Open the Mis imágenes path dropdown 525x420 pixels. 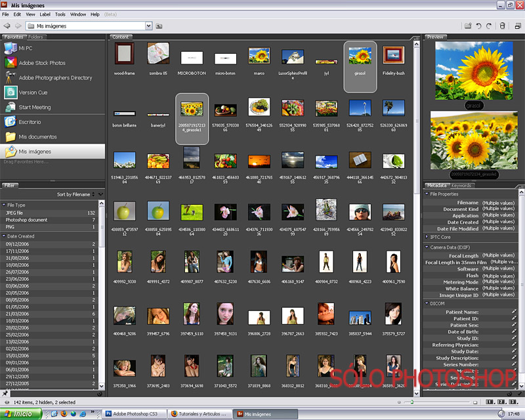[148, 26]
